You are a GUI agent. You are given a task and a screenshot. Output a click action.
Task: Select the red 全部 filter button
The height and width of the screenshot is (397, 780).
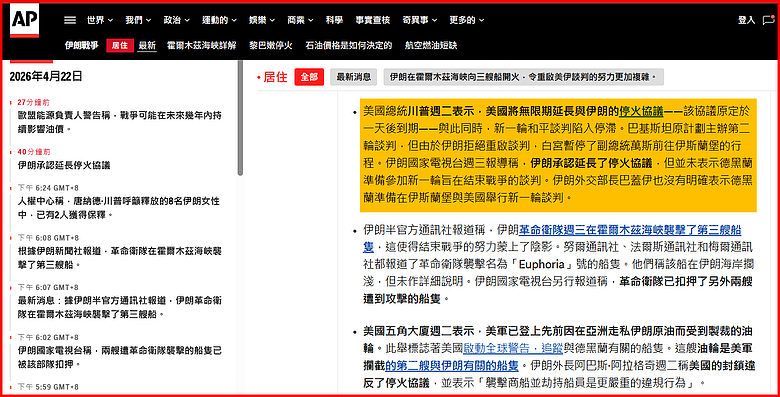309,77
